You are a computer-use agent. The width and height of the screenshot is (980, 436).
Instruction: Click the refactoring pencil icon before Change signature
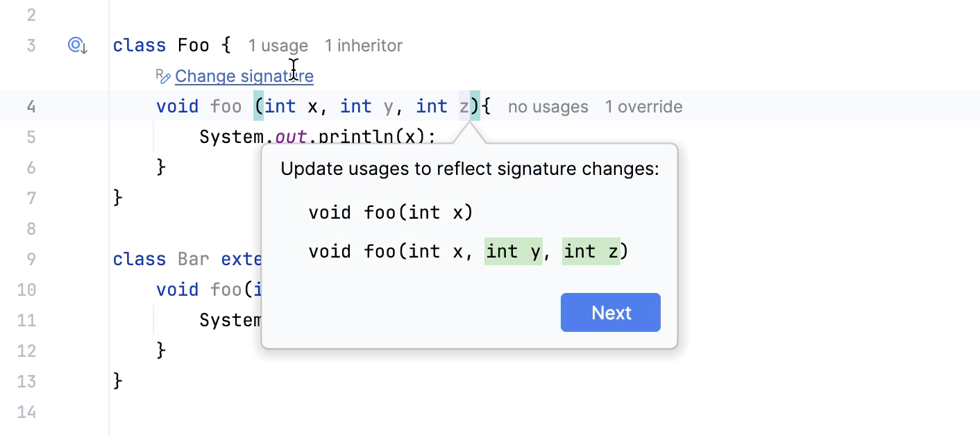[164, 76]
